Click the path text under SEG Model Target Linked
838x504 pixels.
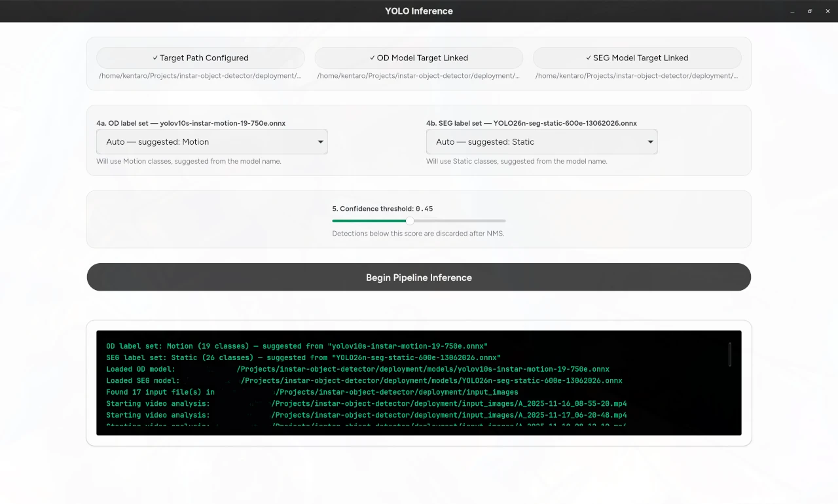coord(637,76)
